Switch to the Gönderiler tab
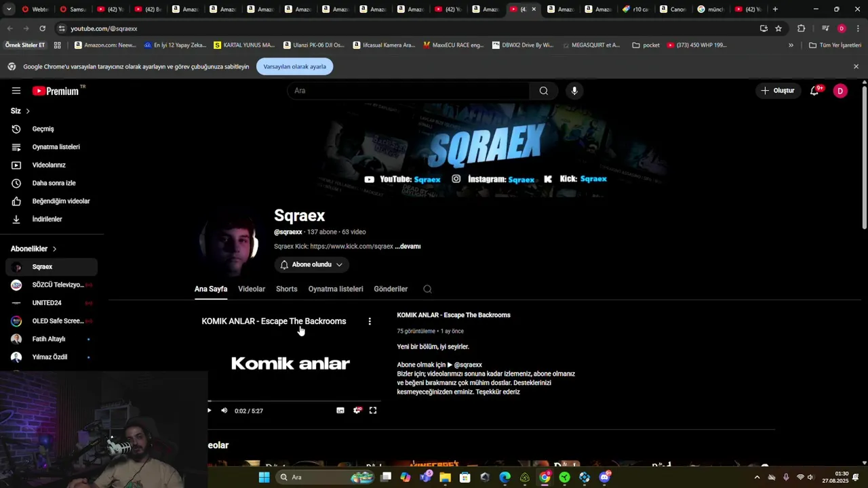 [x=391, y=289]
